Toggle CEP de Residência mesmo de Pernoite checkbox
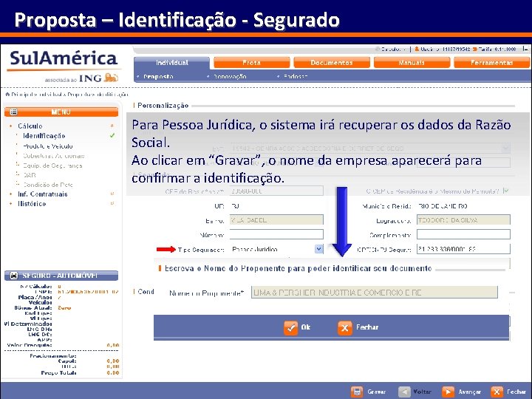Image resolution: width=532 pixels, height=399 pixels. pos(506,191)
